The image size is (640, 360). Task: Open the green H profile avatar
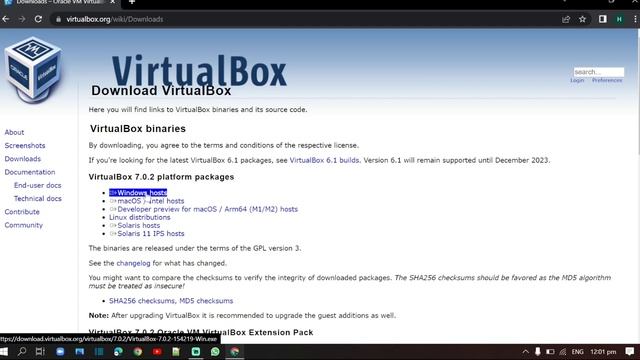(619, 19)
